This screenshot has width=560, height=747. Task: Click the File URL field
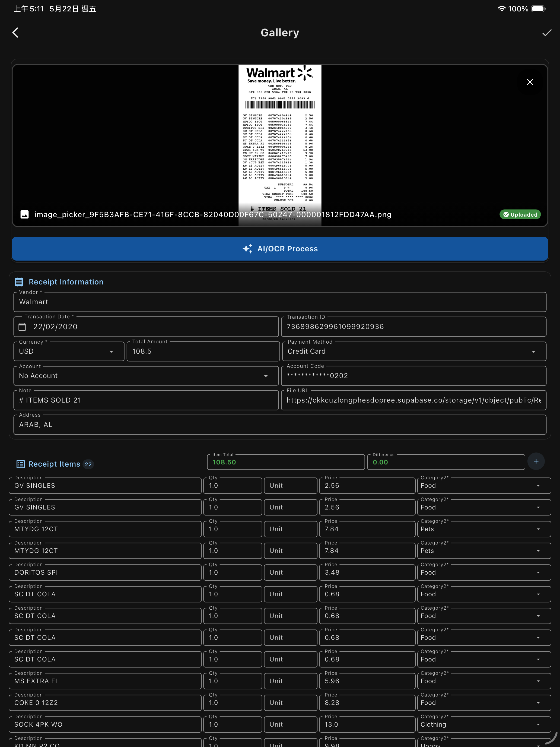tap(413, 400)
